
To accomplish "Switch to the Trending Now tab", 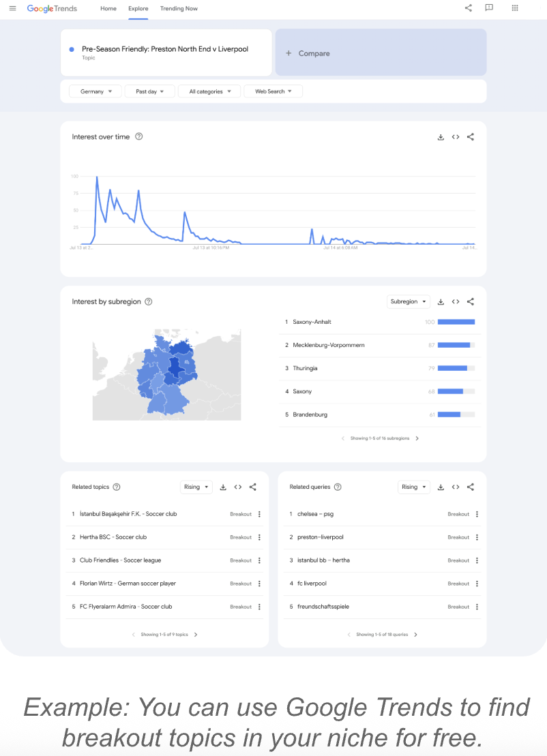I will [179, 9].
